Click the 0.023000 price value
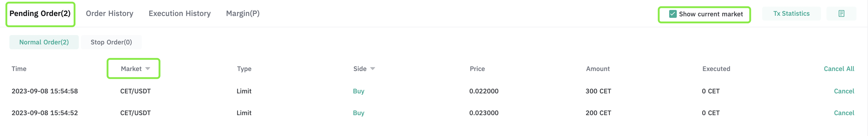 (483, 113)
